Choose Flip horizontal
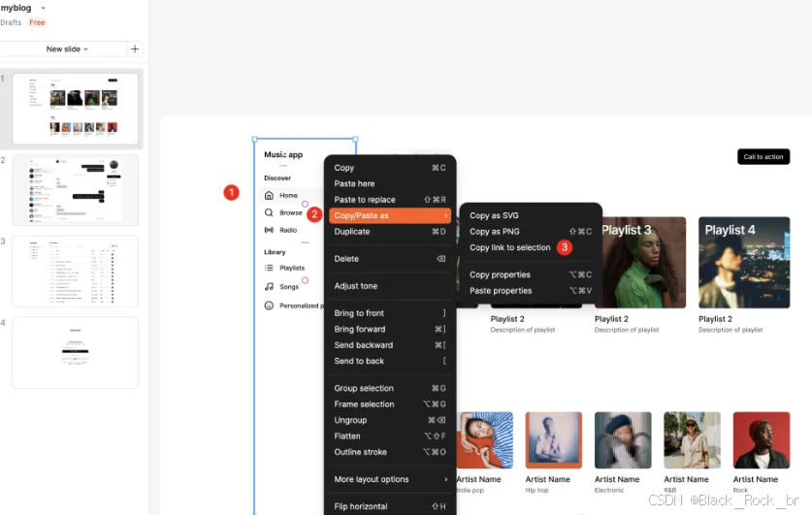Screen dimensions: 812x515 [x=390, y=506]
